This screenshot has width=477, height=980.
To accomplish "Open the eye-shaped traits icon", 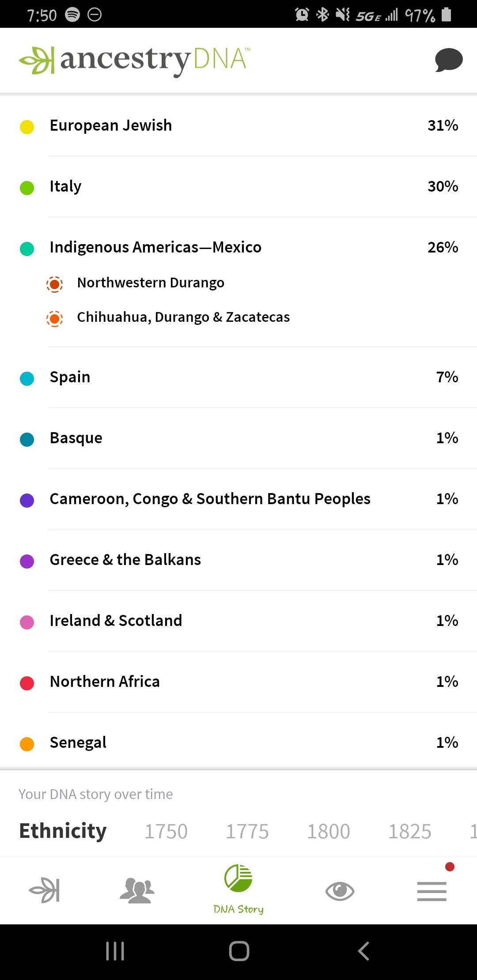I will 340,891.
